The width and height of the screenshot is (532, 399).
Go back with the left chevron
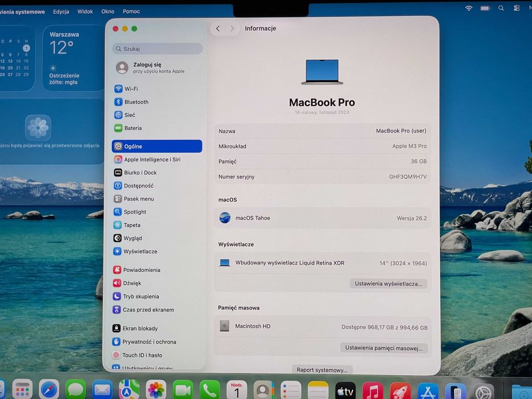coord(218,28)
